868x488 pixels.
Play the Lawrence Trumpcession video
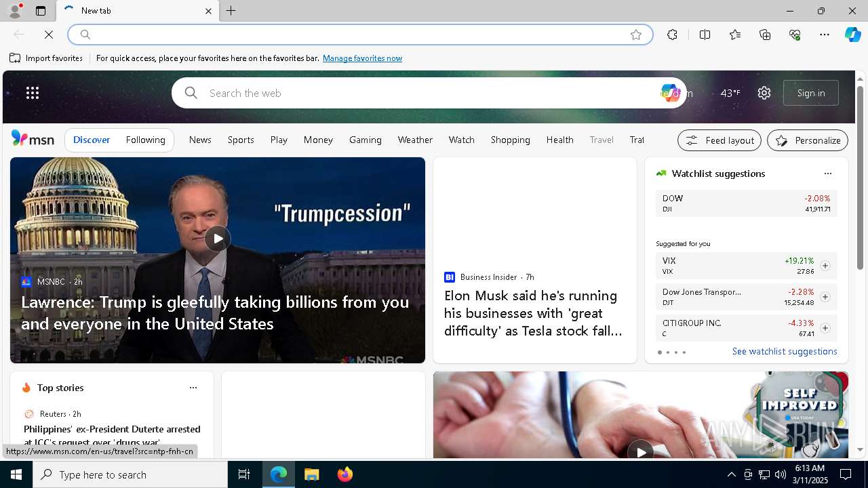click(217, 239)
